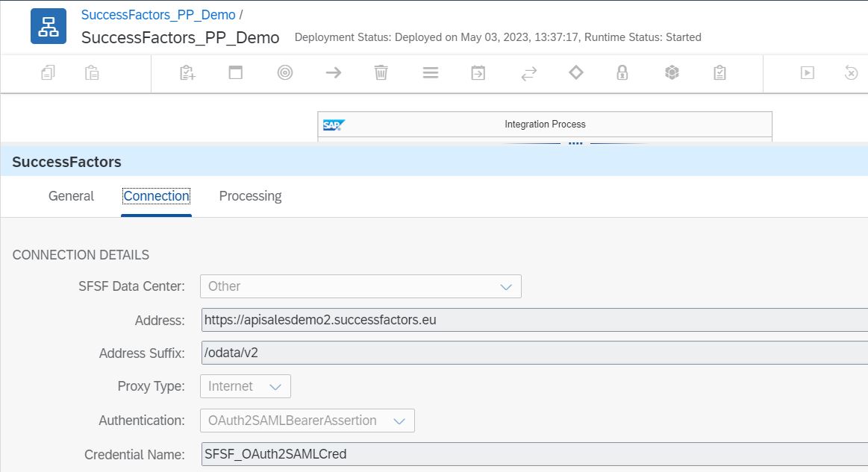Open the Security lock icon
The height and width of the screenshot is (472, 868).
(622, 72)
